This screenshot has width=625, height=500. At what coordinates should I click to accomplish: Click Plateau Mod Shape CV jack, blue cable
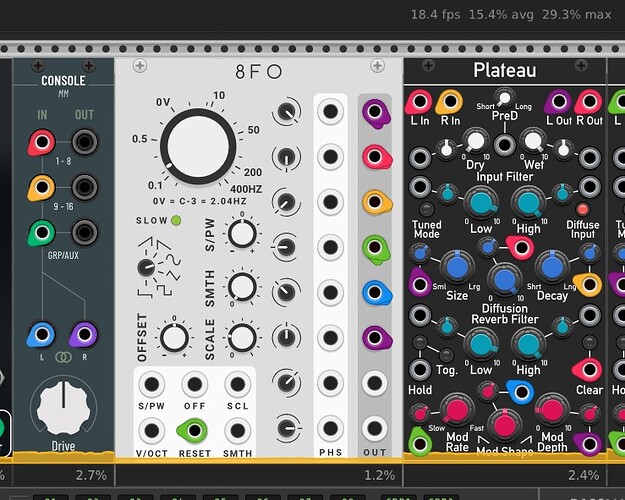pyautogui.click(x=521, y=392)
